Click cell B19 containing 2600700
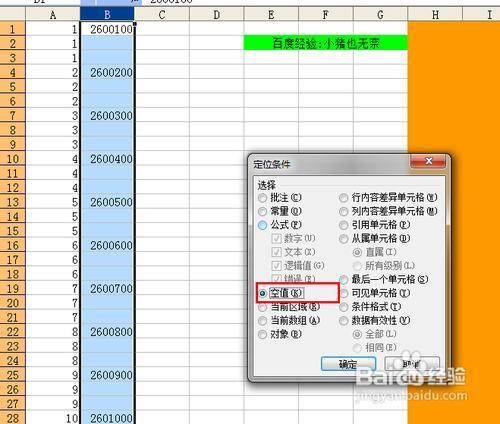Viewport: 500px width, 424px height. coord(107,288)
